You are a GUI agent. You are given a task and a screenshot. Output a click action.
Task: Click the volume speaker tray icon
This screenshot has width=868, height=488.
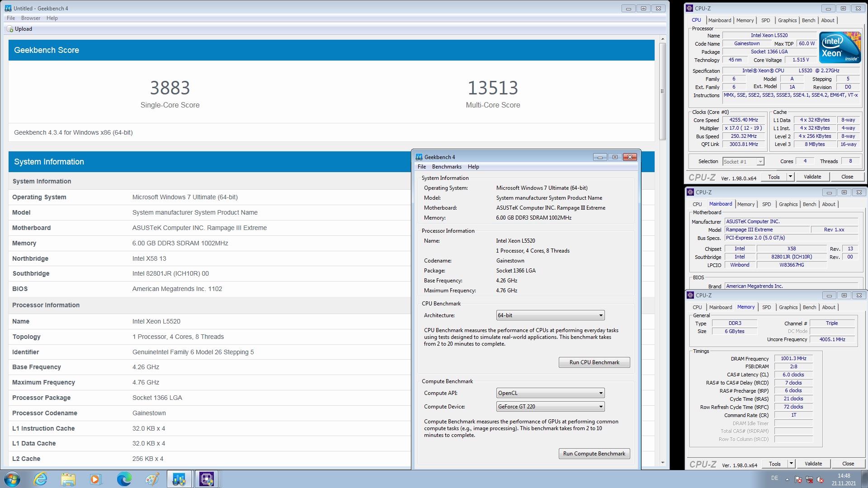click(x=820, y=479)
